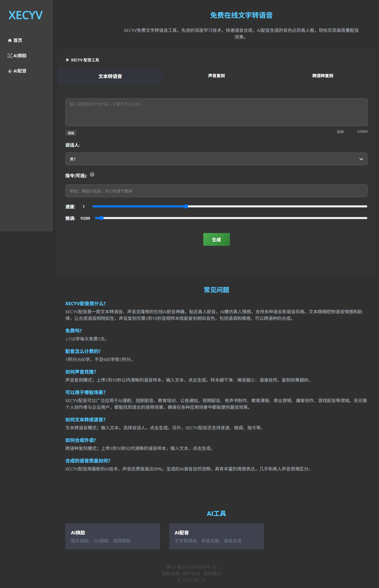Click the waveform icon beside AI配音
The width and height of the screenshot is (379, 588).
coord(10,71)
